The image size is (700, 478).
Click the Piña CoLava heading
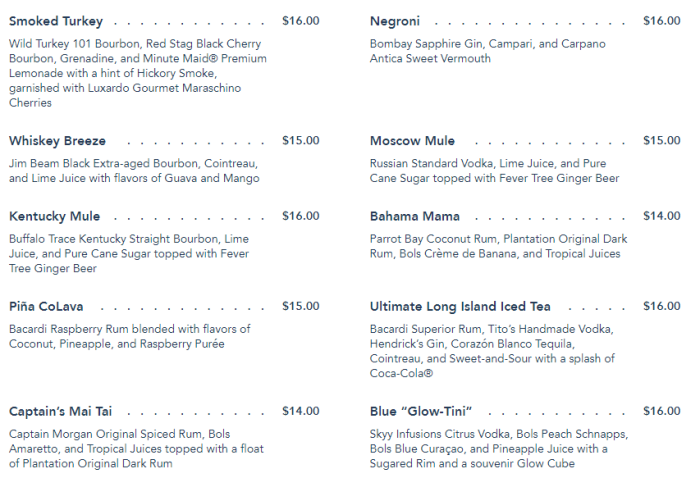[x=50, y=306]
